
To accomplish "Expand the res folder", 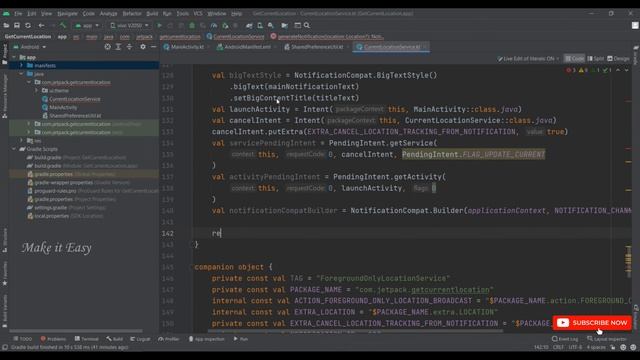I will pyautogui.click(x=22, y=140).
